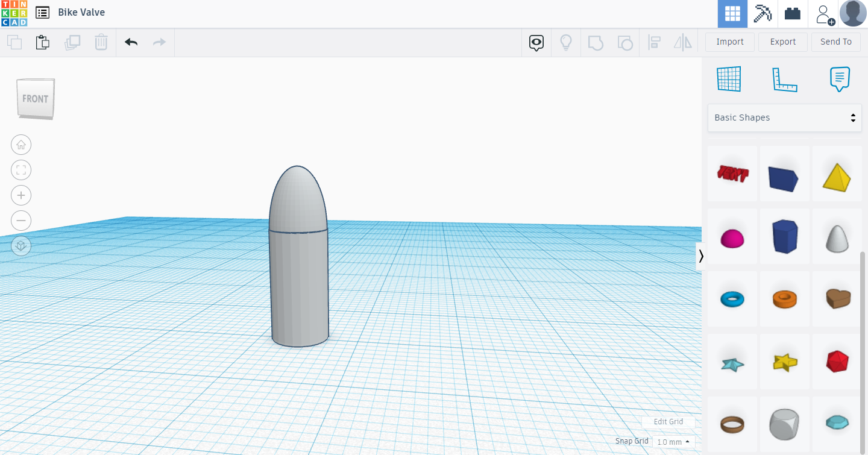Select the Notes tool

(840, 79)
